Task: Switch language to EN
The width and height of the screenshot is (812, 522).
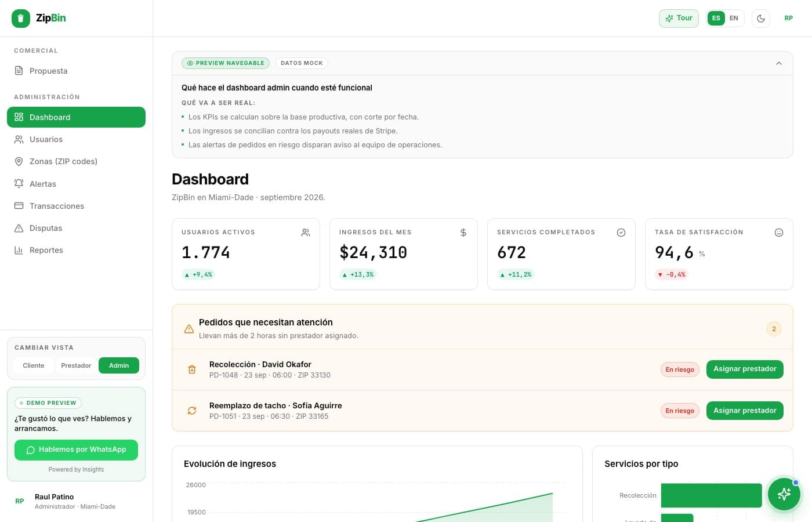Action: pos(734,19)
